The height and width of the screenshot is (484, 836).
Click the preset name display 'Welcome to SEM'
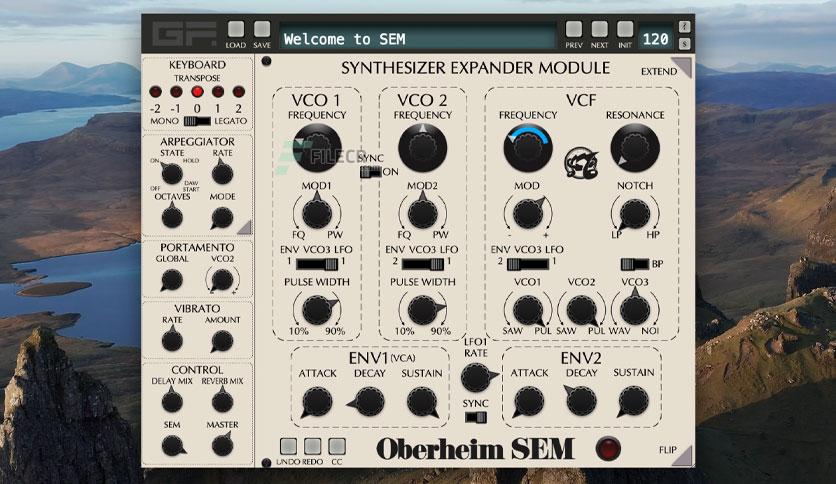[417, 38]
